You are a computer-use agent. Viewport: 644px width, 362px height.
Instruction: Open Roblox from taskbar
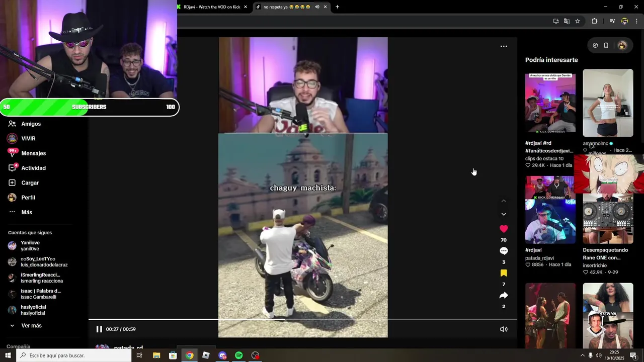(x=206, y=355)
